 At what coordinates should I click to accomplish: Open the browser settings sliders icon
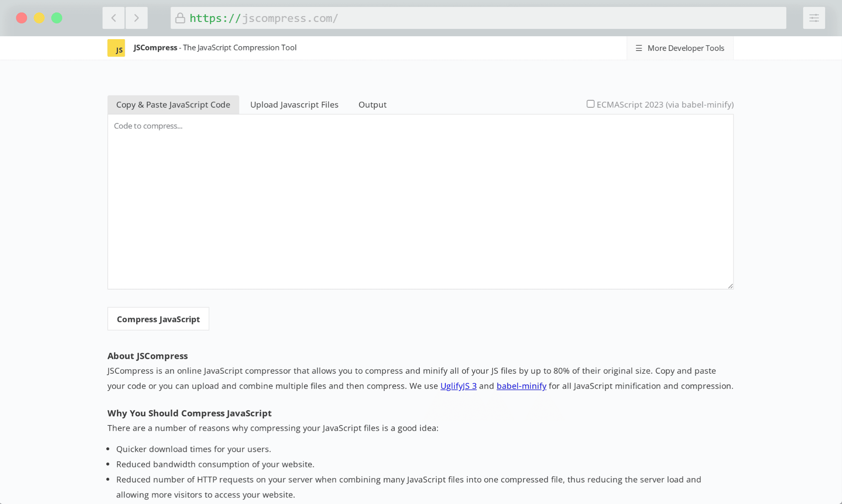tap(814, 18)
